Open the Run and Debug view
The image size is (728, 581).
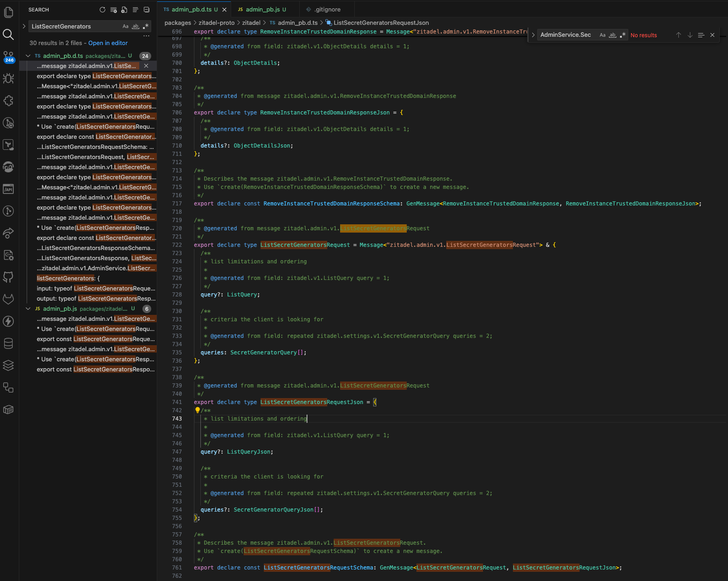[x=8, y=78]
